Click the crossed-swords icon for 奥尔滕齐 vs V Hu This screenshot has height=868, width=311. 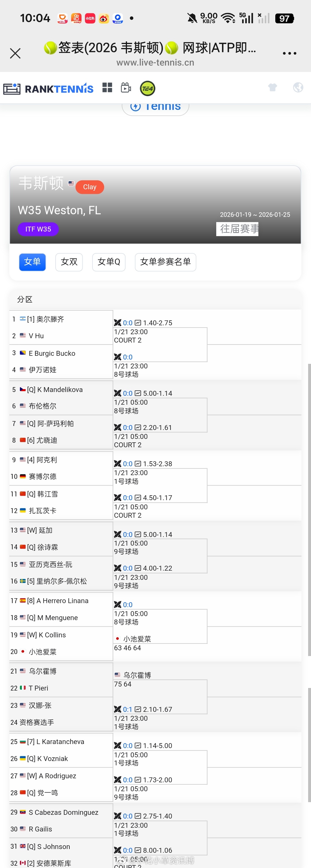(x=117, y=322)
